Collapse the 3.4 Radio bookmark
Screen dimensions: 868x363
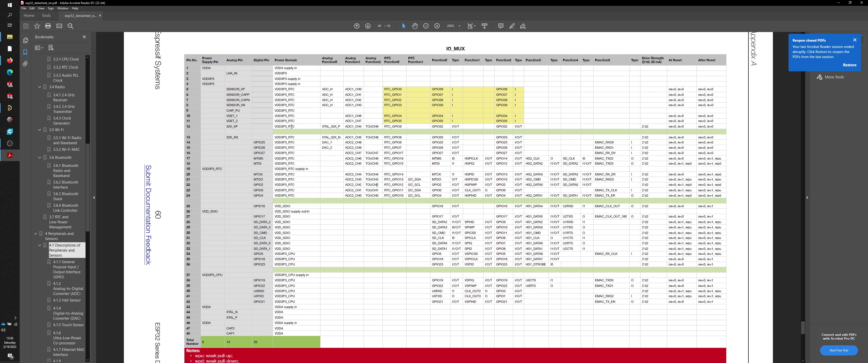click(39, 87)
